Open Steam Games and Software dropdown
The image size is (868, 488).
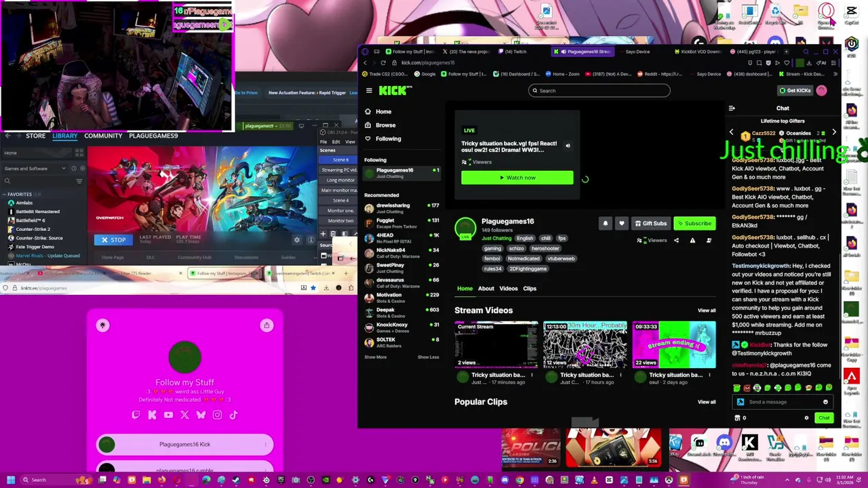point(35,169)
